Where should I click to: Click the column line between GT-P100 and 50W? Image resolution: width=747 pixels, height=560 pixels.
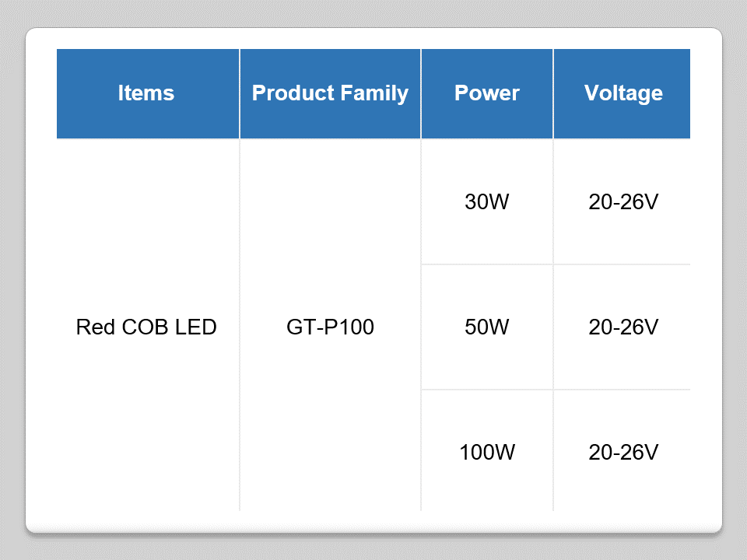421,327
